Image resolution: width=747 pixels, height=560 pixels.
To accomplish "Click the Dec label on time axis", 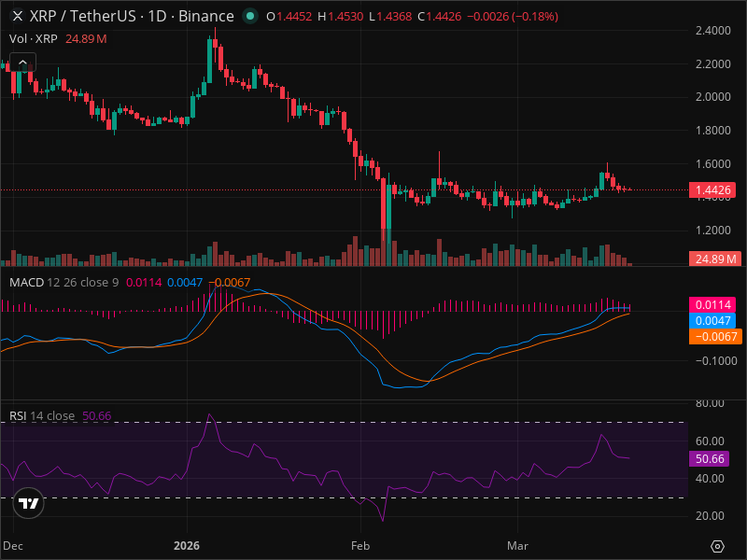I will coord(13,546).
